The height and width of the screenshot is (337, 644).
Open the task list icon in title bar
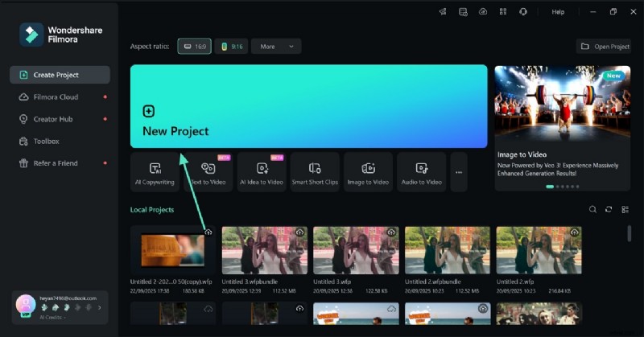pyautogui.click(x=463, y=12)
